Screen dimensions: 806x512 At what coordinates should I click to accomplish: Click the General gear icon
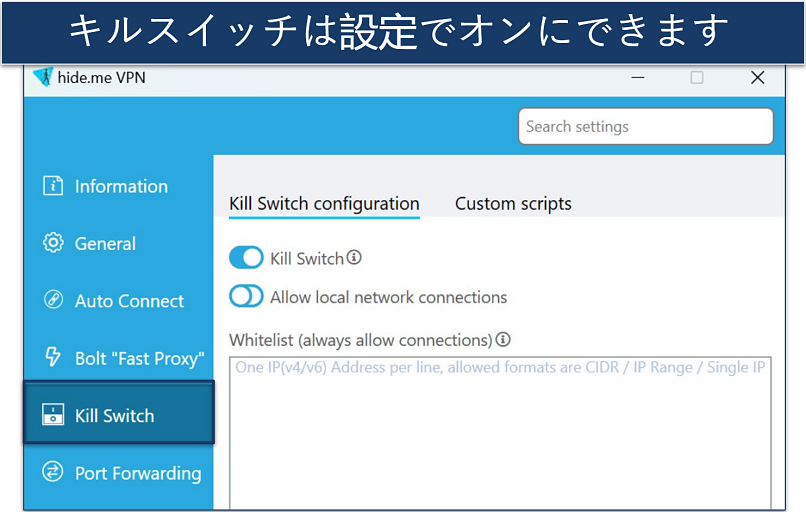tap(53, 243)
